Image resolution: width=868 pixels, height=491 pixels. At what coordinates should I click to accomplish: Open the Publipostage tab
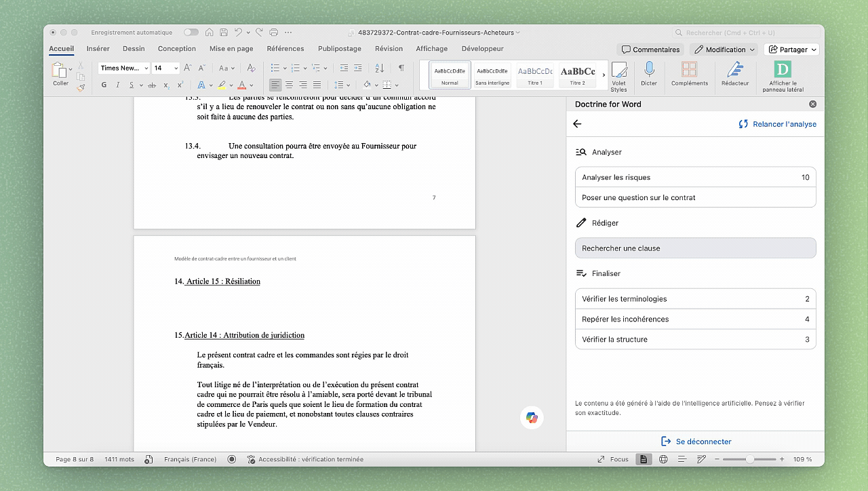pos(339,48)
